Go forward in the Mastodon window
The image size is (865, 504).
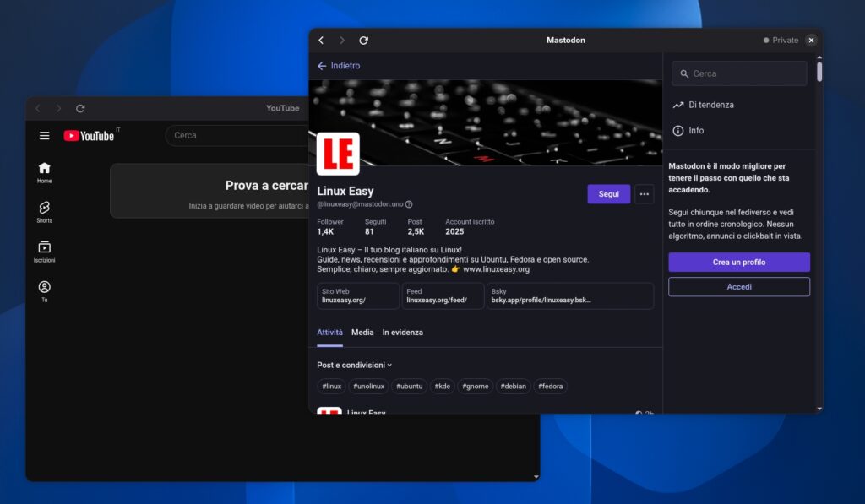(342, 41)
